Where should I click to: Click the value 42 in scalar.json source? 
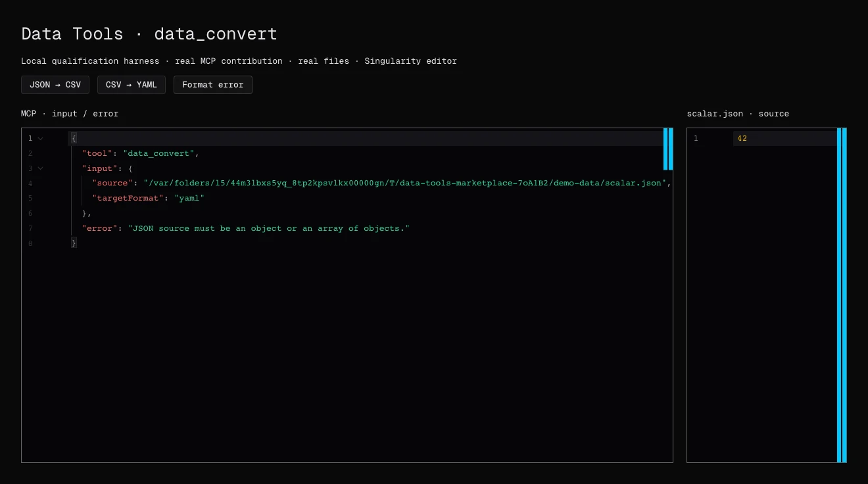742,139
